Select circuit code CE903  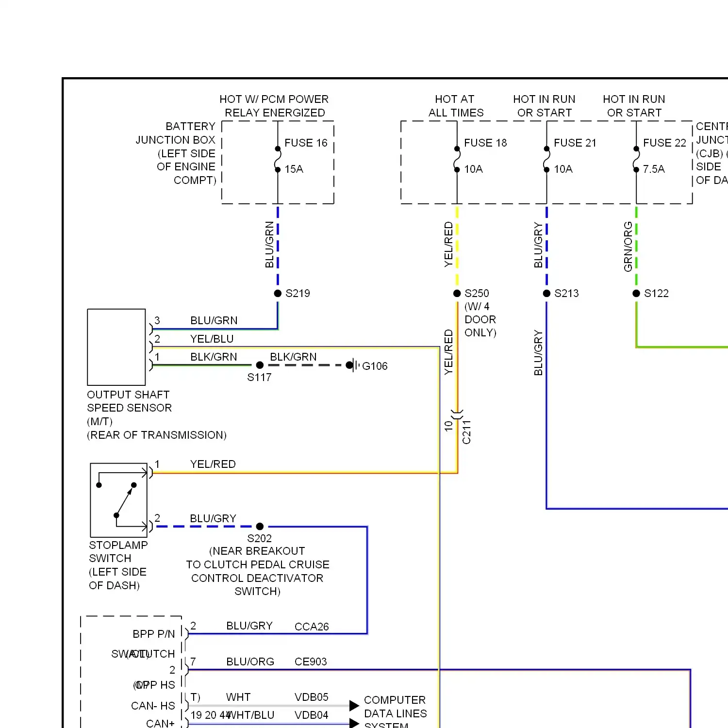tap(311, 662)
